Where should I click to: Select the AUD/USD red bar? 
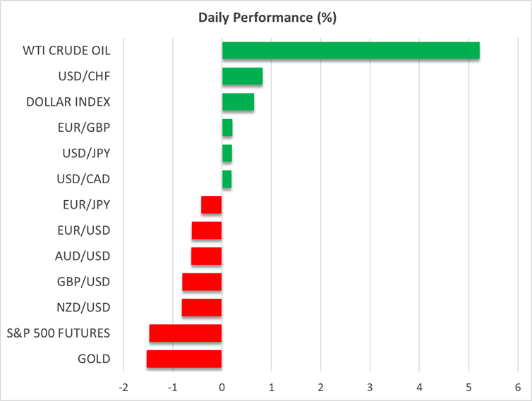point(207,256)
